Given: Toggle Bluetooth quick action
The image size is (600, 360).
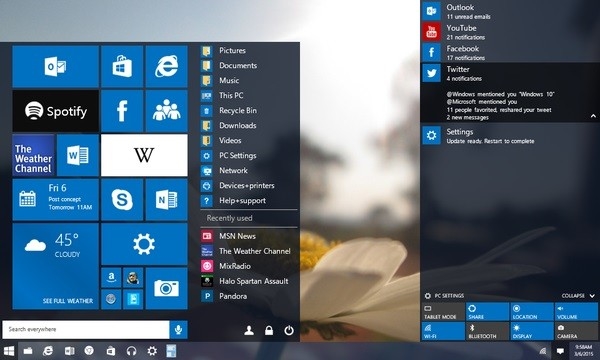Looking at the screenshot, I should (x=487, y=331).
